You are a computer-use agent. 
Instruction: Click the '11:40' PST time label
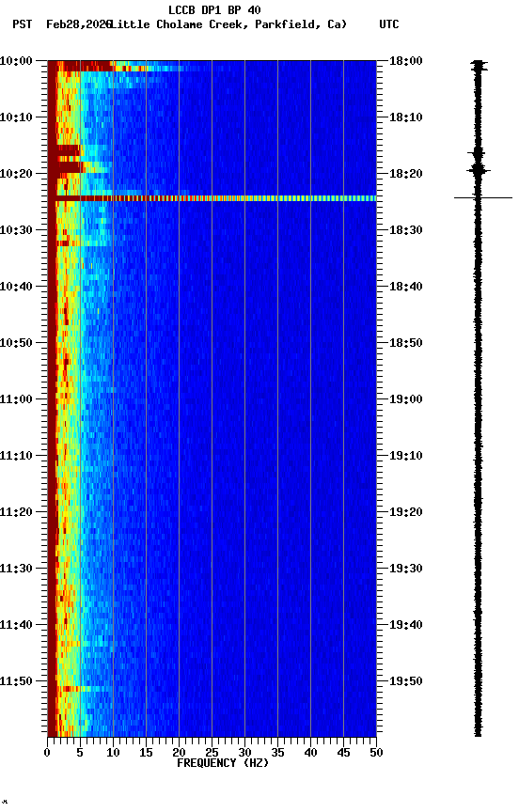coord(16,625)
